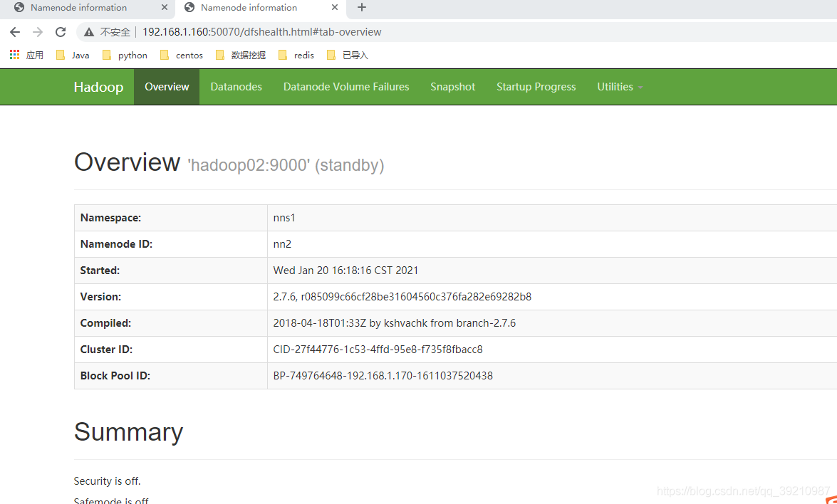Select the active Namenode information tab
Screen dimensions: 837x504
pos(249,7)
